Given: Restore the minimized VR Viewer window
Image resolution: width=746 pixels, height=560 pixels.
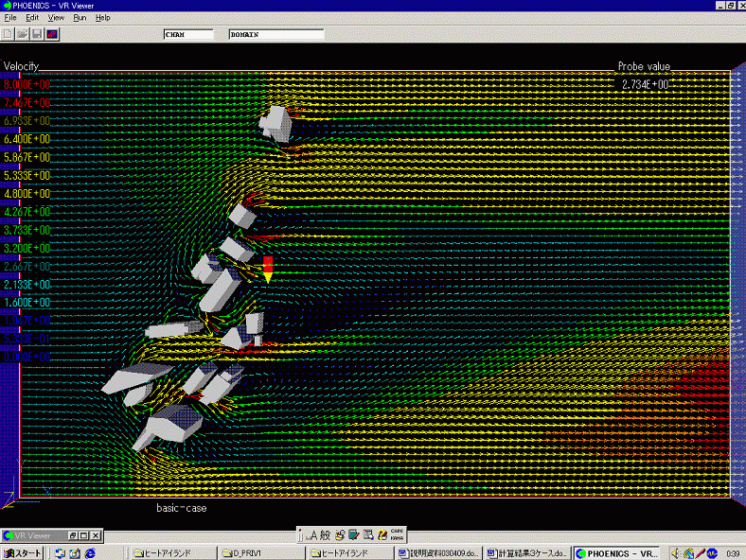Looking at the screenshot, I should pyautogui.click(x=71, y=535).
